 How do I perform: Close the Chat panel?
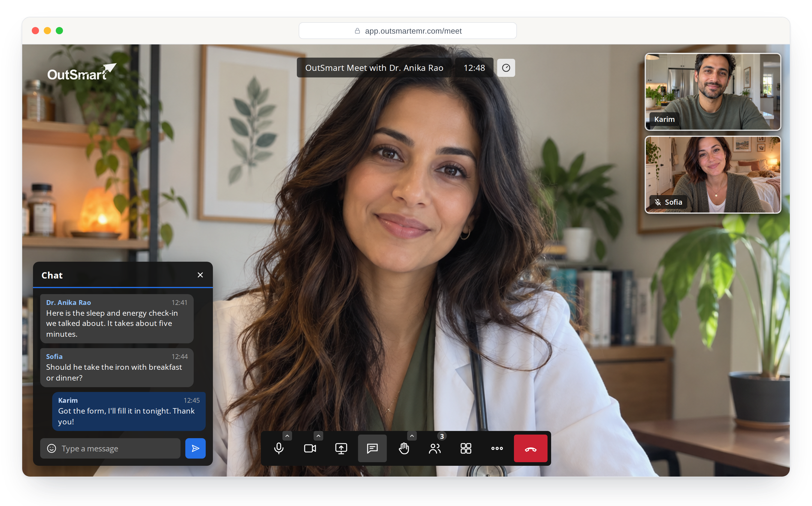point(200,275)
